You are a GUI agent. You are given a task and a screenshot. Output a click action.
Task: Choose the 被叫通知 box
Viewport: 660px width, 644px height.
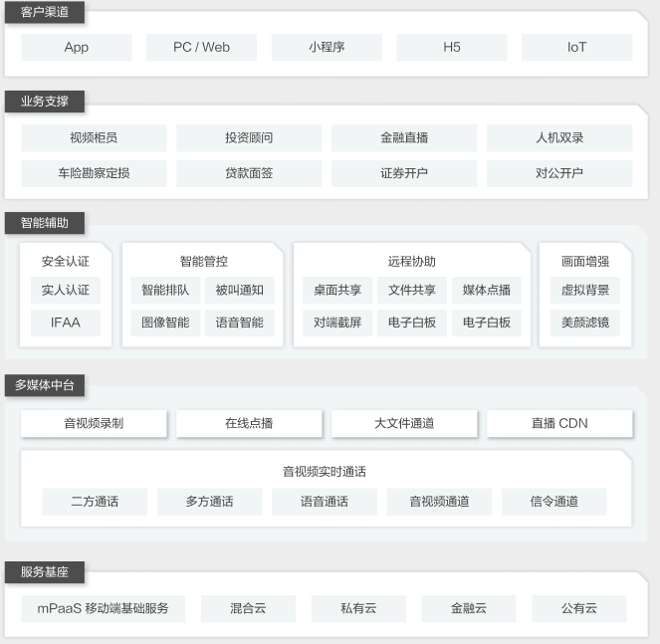click(240, 290)
